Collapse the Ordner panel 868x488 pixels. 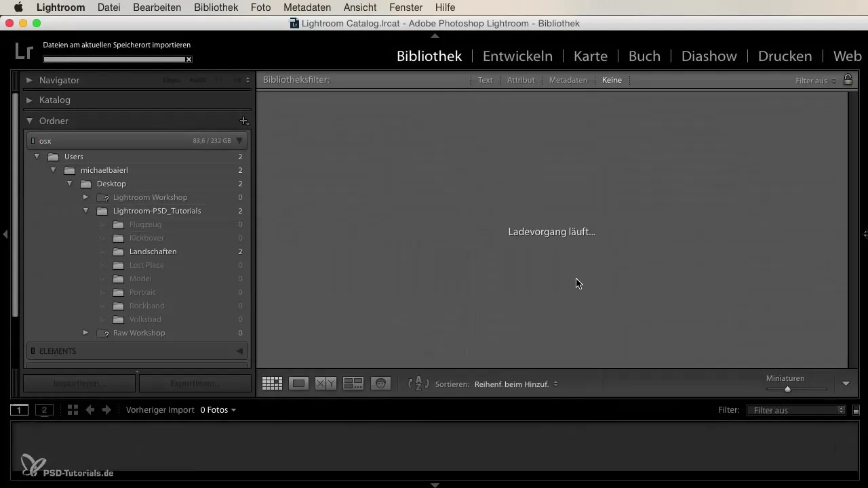29,121
